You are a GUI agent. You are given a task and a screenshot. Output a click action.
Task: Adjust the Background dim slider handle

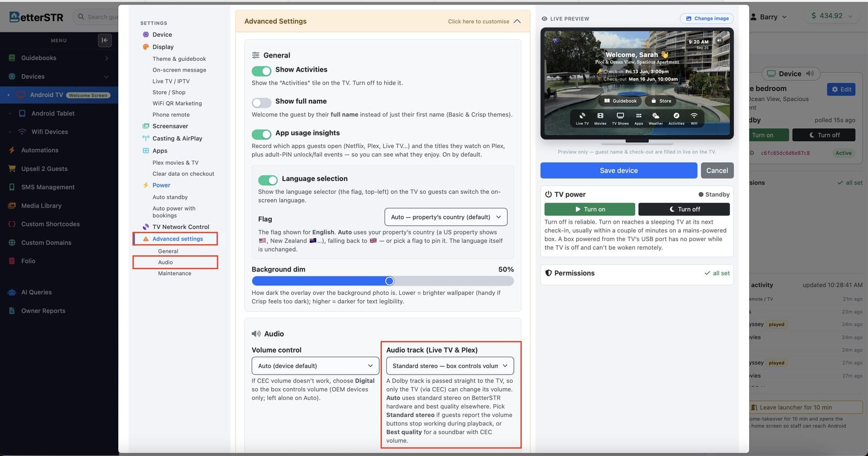390,281
